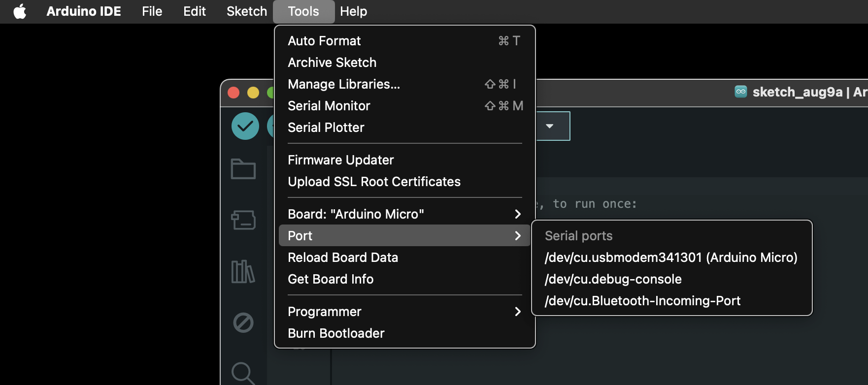Select port /dev/cu.debug-console

click(671, 279)
